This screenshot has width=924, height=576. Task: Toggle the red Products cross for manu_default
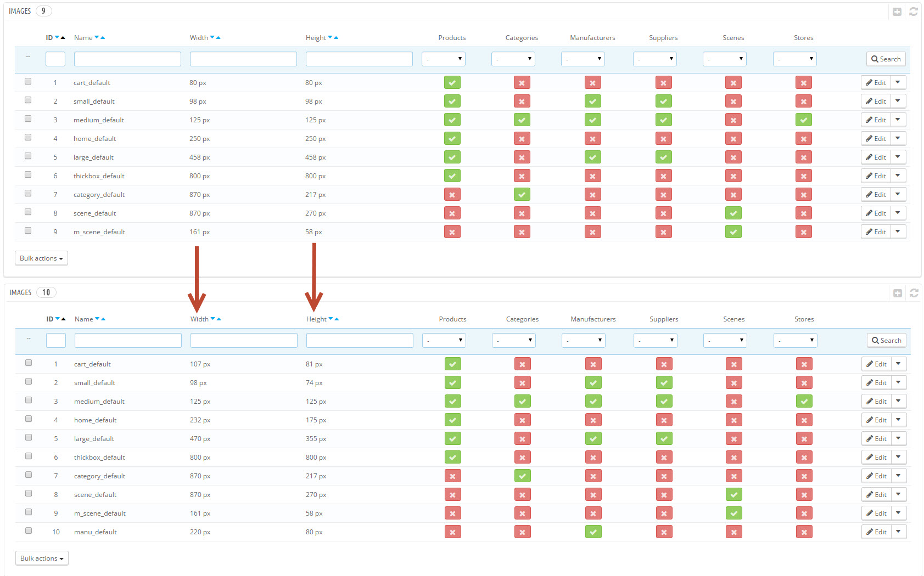tap(452, 532)
